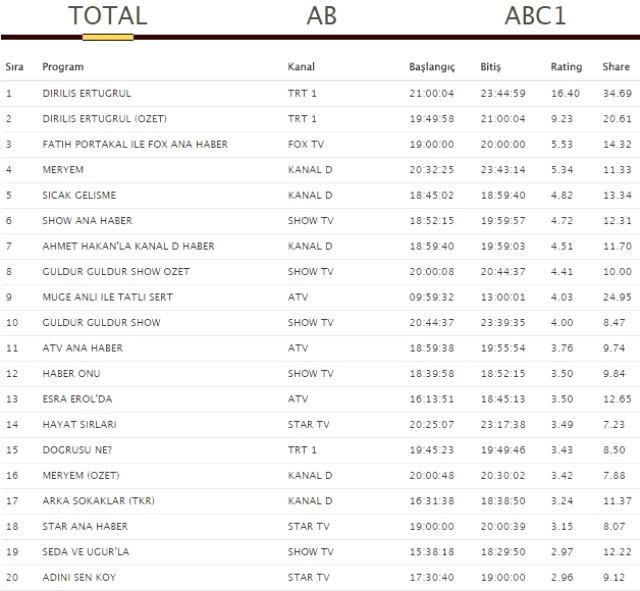Click the Share column header

pyautogui.click(x=616, y=67)
